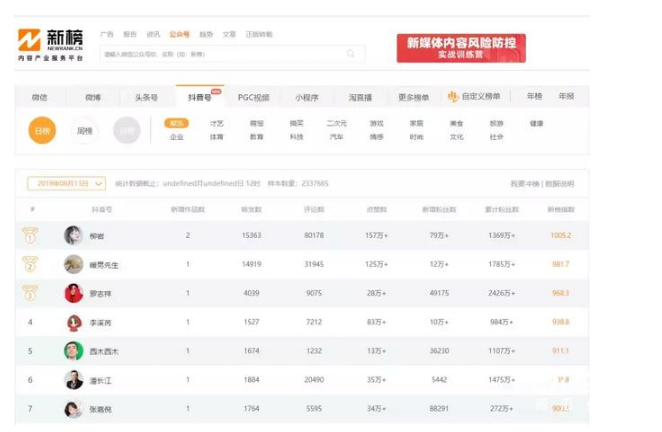This screenshot has height=432, width=662.
Task: Click the rank 3 medal icon
Action: click(x=31, y=293)
